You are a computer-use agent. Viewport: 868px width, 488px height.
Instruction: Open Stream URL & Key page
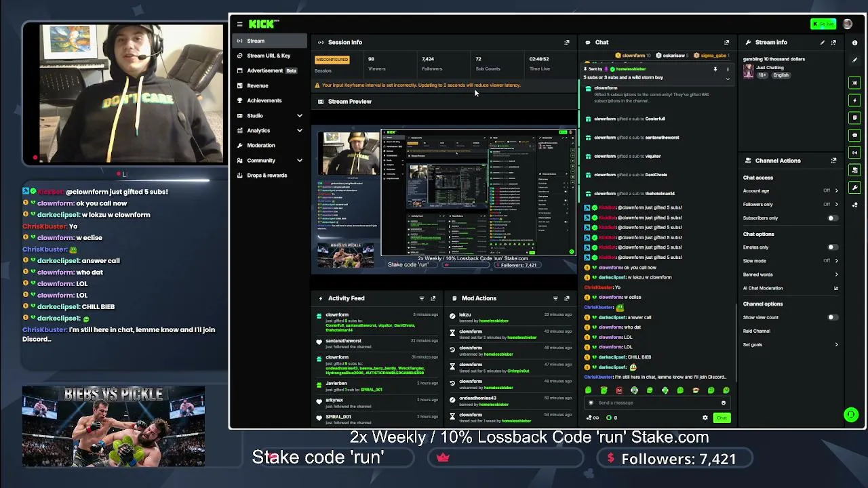(270, 56)
